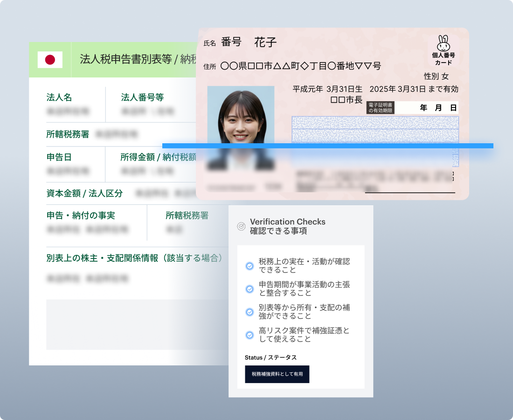Click the patterned blue security area on card
Image resolution: width=513 pixels, height=420 pixels.
tap(375, 129)
